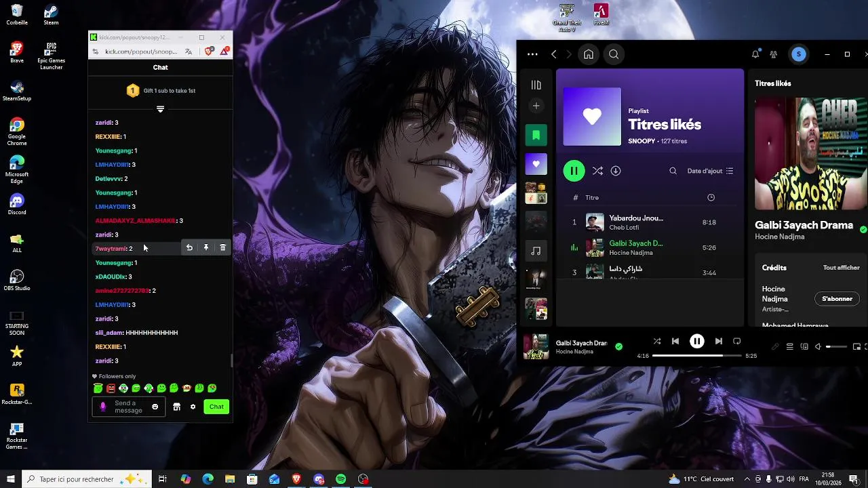Open the Spotify profile avatar S menu
This screenshot has height=488, width=868.
(x=798, y=54)
